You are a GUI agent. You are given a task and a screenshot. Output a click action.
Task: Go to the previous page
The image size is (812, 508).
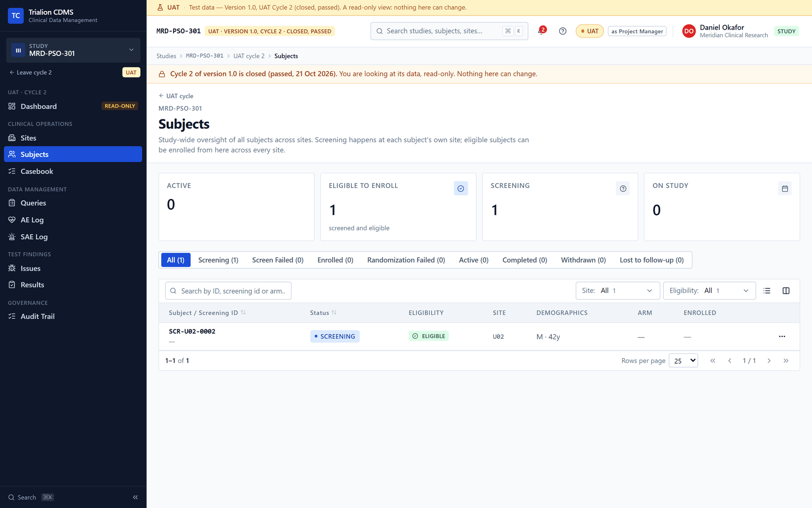[x=730, y=361]
